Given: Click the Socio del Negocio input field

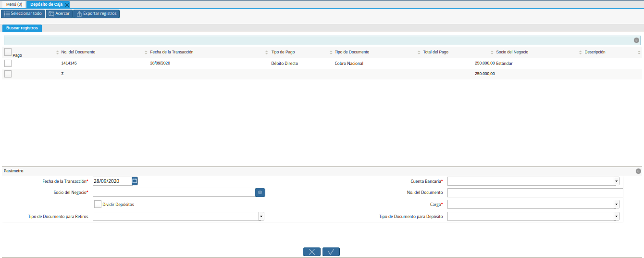Looking at the screenshot, I should point(174,193).
